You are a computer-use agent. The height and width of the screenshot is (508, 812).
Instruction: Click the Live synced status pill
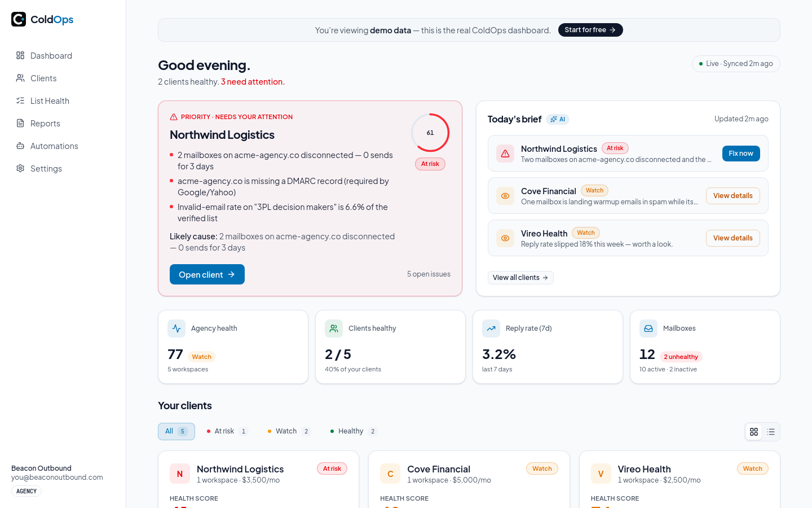[x=736, y=64]
